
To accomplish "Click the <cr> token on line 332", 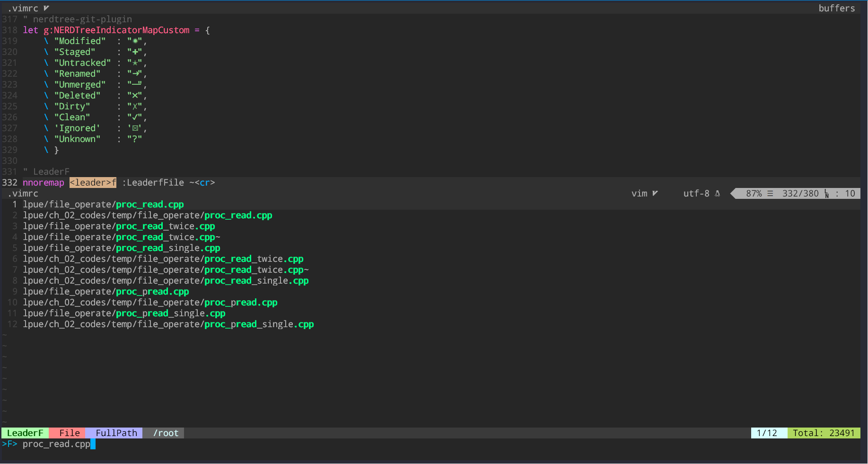I will click(205, 182).
